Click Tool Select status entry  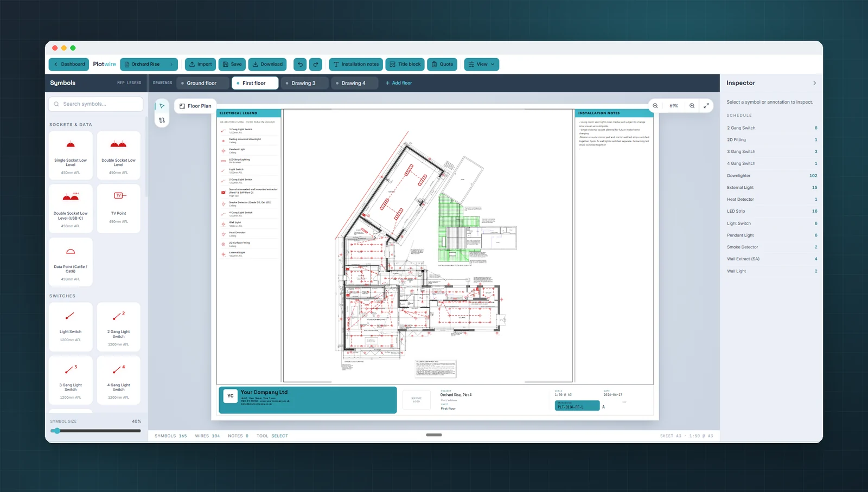[272, 436]
